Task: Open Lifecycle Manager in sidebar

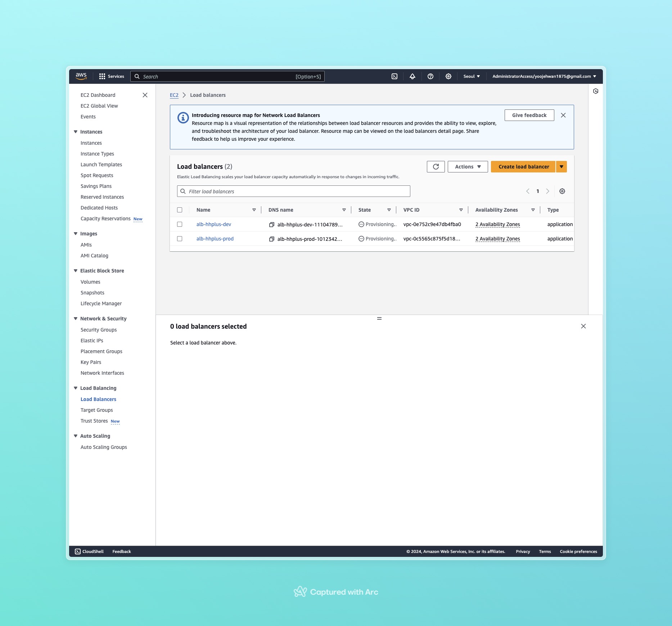Action: (101, 303)
